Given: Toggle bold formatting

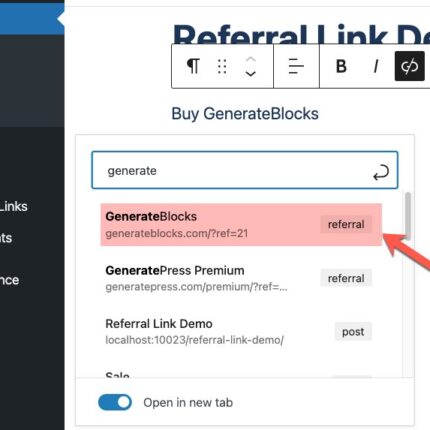Looking at the screenshot, I should 341,66.
